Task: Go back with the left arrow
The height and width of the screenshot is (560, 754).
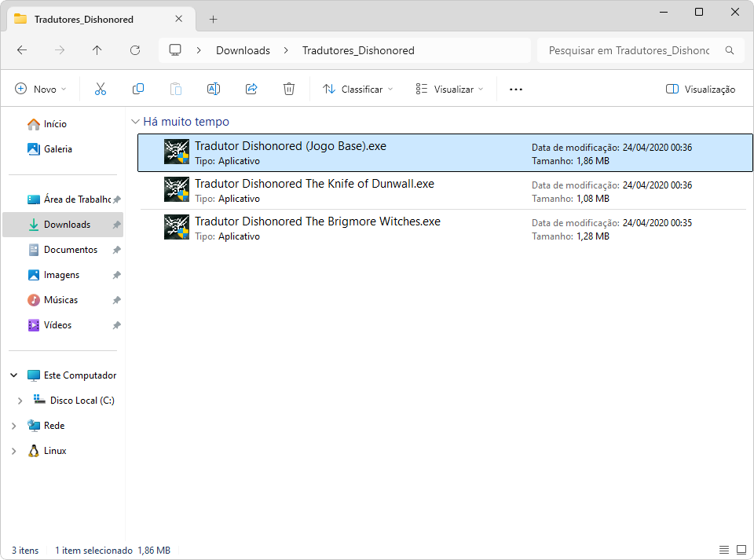Action: 22,50
